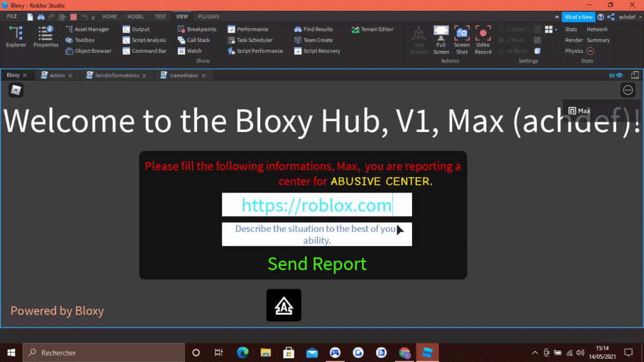Open the three-dots viewport menu
Screen dimensions: 644x362
tap(628, 90)
